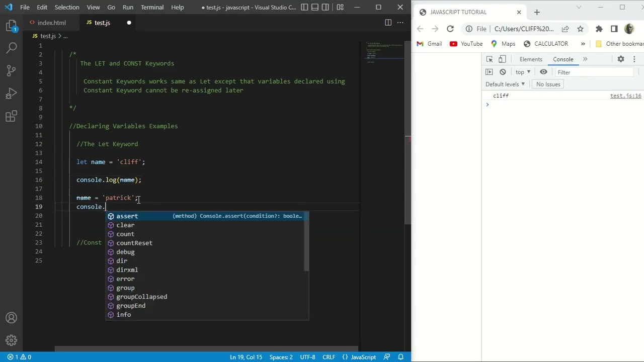Open Chrome Extensions puzzle icon

599,29
